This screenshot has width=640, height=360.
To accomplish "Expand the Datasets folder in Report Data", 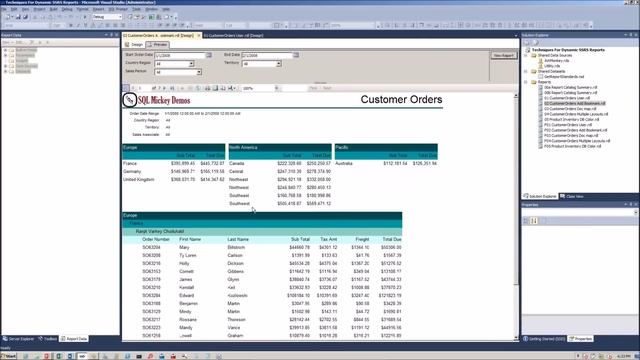I will [5, 71].
